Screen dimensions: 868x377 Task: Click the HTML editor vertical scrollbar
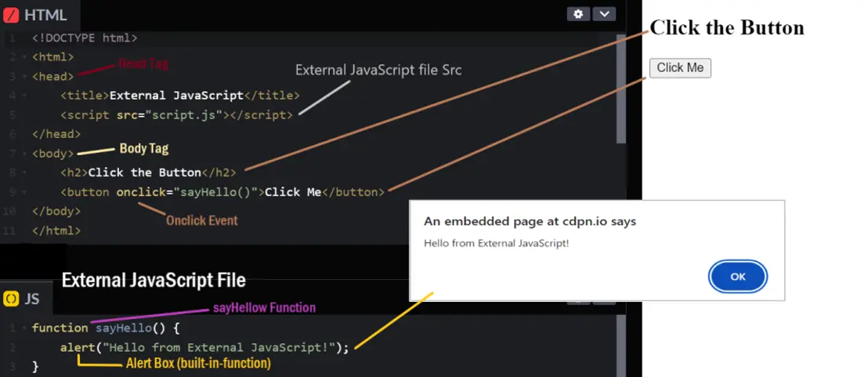pyautogui.click(x=621, y=89)
